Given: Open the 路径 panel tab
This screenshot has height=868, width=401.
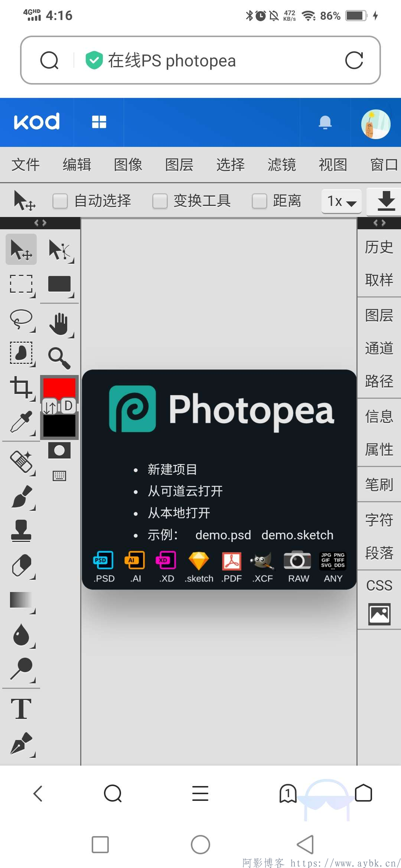Looking at the screenshot, I should tap(379, 381).
